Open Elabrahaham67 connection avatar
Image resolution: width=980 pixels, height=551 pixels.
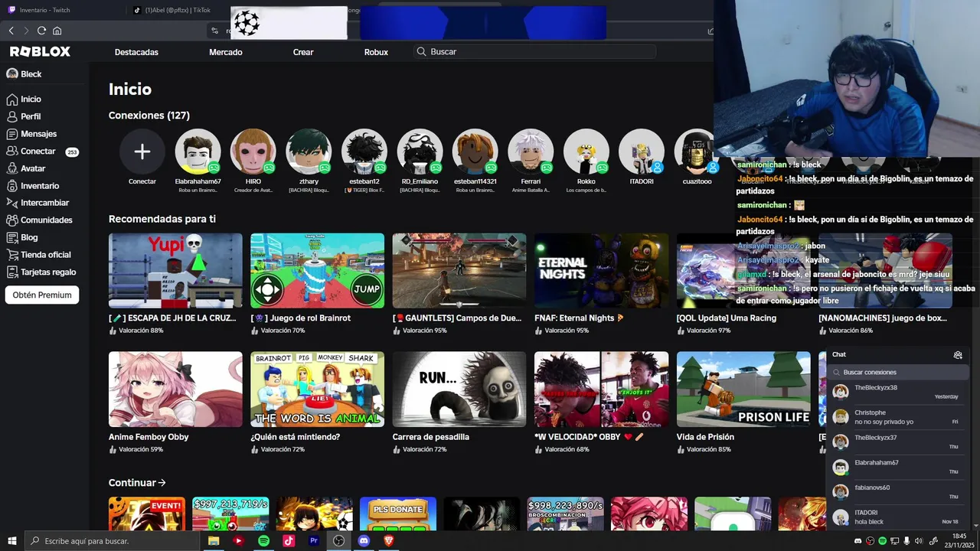198,152
